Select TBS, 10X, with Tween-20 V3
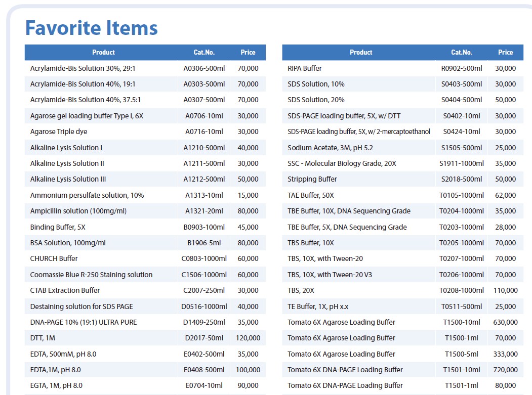The width and height of the screenshot is (532, 395). pyautogui.click(x=330, y=275)
